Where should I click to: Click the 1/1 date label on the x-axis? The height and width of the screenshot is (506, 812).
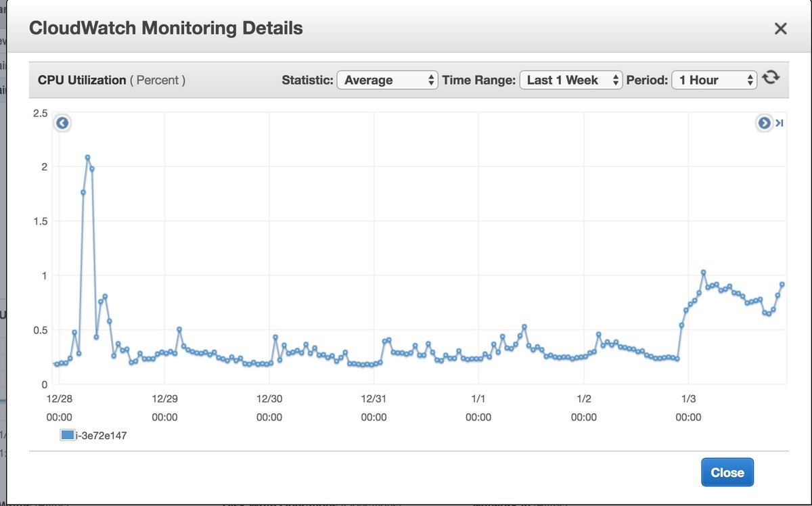478,398
